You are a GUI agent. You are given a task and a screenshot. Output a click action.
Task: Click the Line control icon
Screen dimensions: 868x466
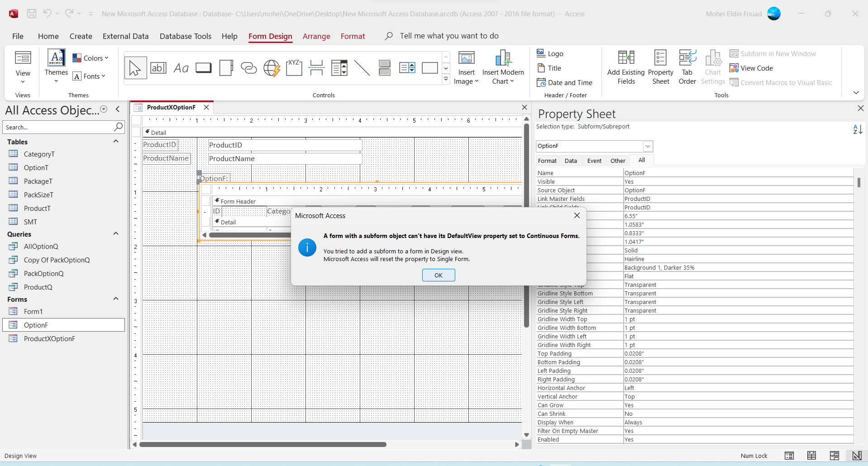tap(362, 68)
